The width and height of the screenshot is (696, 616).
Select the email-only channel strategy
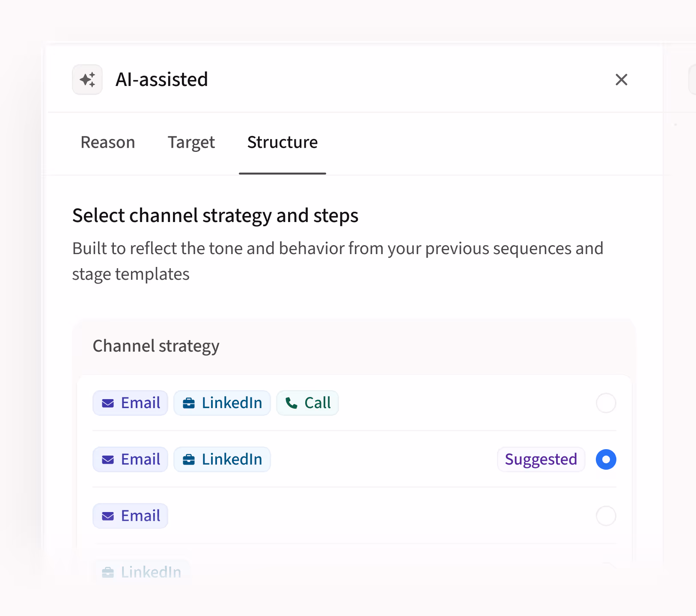605,516
